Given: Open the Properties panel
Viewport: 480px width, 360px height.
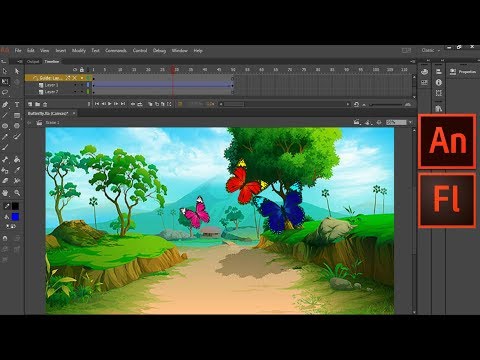Looking at the screenshot, I should [464, 72].
